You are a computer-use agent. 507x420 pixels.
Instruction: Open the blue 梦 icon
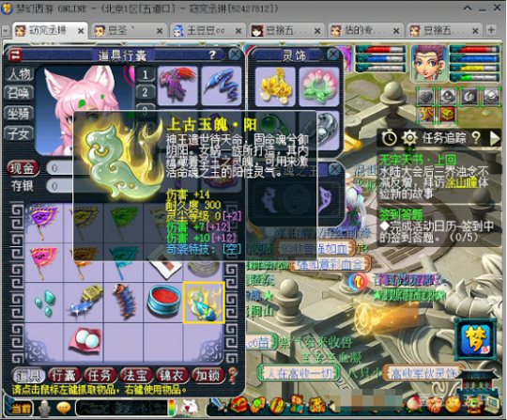pos(475,339)
